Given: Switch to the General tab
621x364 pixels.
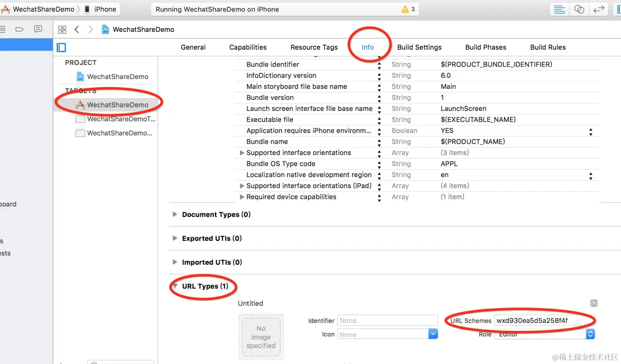Looking at the screenshot, I should 193,47.
